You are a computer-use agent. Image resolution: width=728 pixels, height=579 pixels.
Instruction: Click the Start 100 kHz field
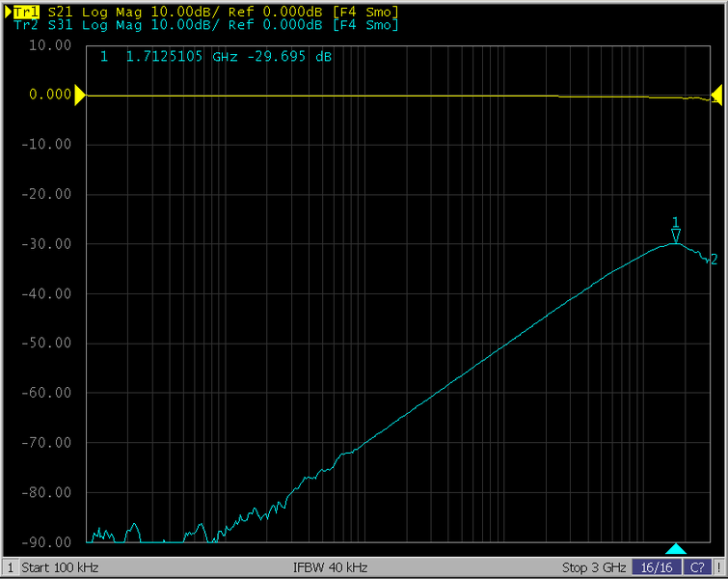pos(60,566)
